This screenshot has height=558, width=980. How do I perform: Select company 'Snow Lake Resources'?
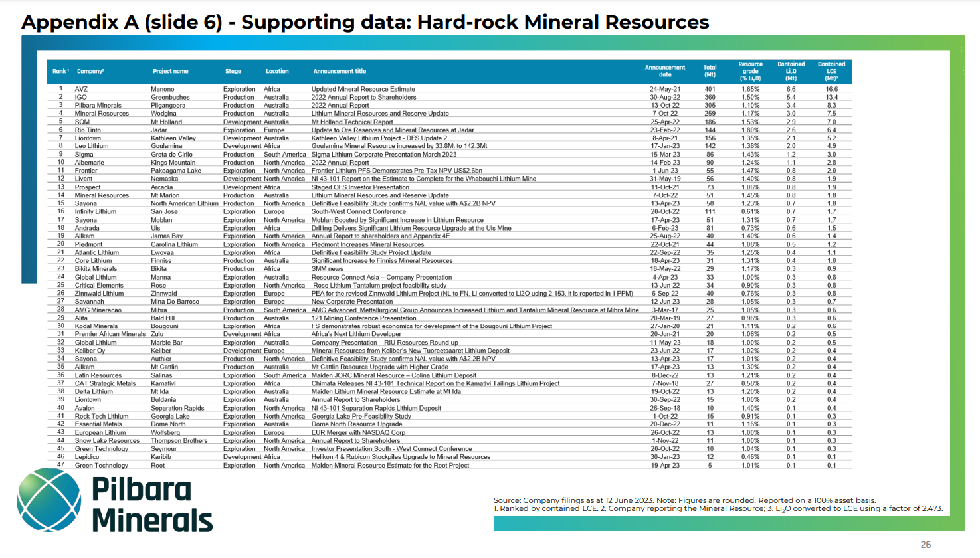(x=108, y=440)
